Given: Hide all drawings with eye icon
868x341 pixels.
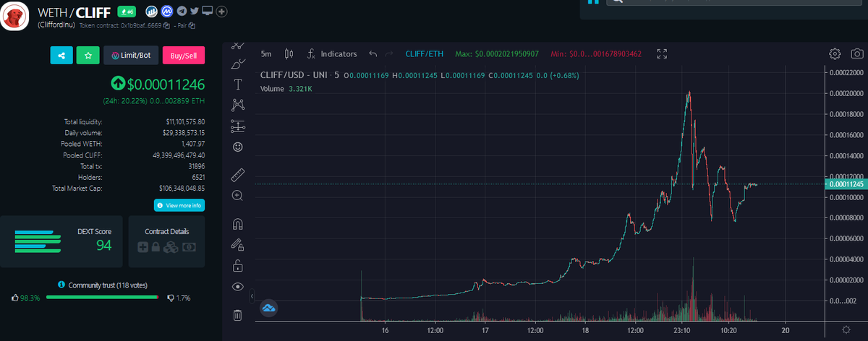Looking at the screenshot, I should click(x=237, y=287).
